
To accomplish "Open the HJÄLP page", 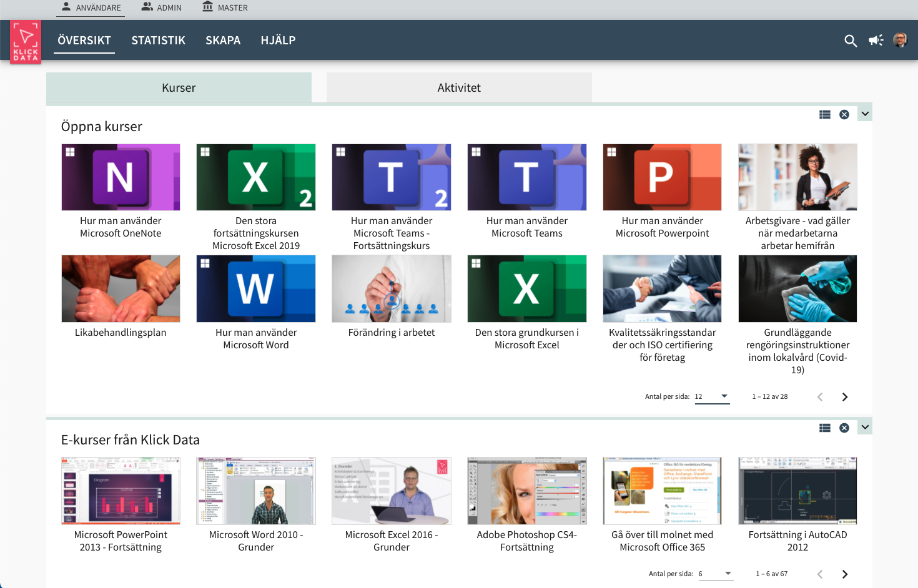I will [x=278, y=41].
